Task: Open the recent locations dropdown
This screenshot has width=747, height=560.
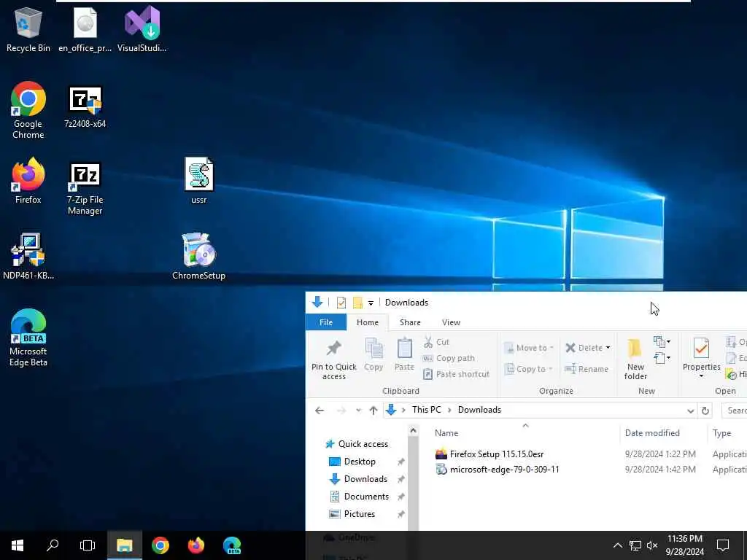Action: point(358,411)
